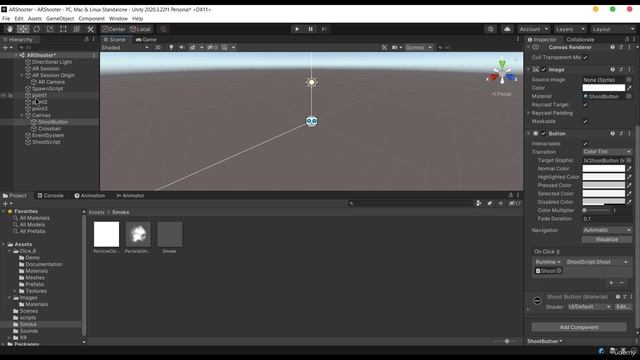Open ShootScript.Shoot function dropdown
This screenshot has width=640, height=360.
point(597,262)
